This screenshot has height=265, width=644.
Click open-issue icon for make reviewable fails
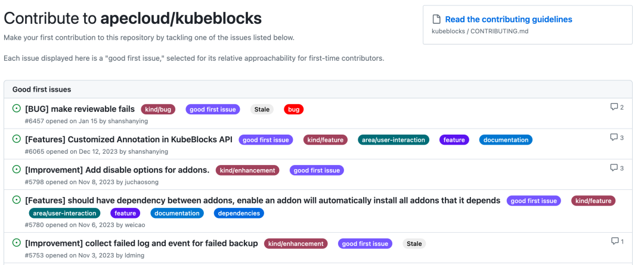[x=17, y=109]
